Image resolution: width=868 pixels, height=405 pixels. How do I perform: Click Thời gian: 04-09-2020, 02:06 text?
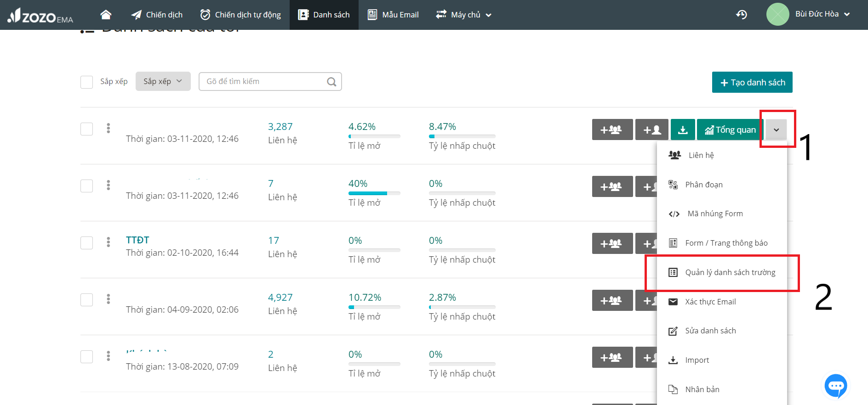[182, 309]
